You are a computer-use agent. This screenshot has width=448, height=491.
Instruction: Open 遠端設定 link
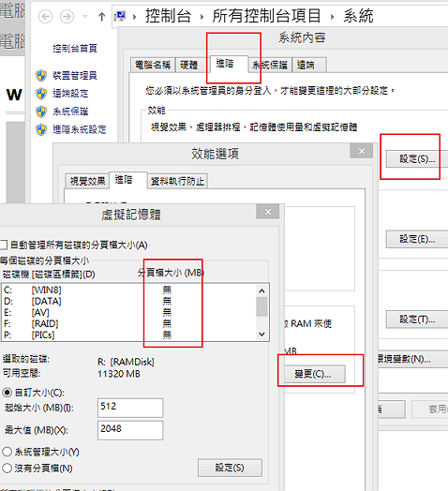point(70,94)
